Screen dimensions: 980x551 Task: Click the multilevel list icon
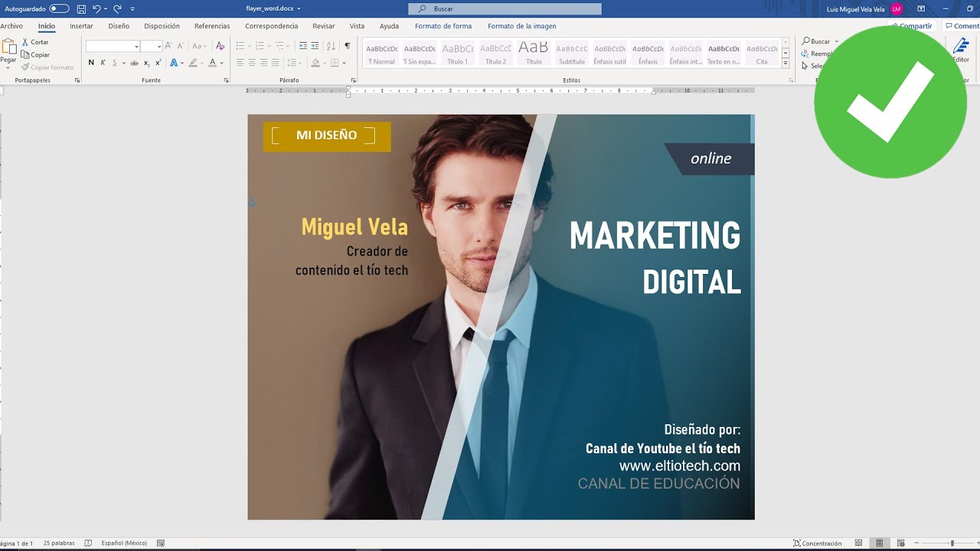tap(280, 46)
